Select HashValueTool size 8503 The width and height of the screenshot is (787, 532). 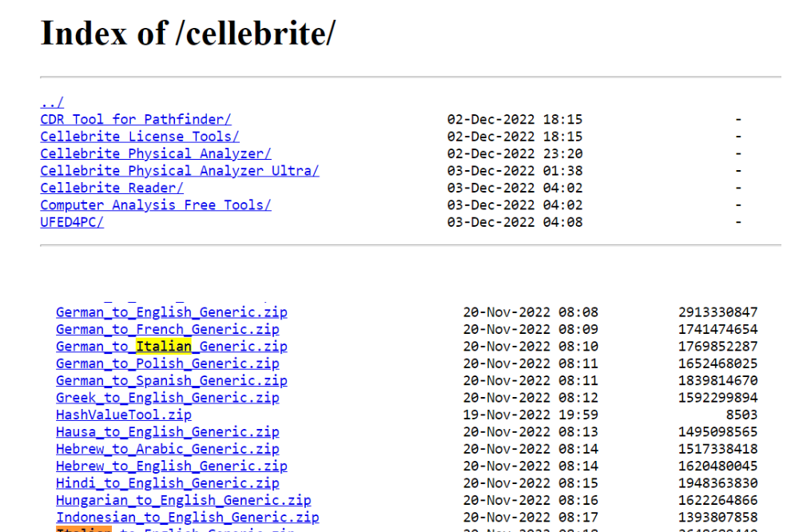[x=741, y=415]
